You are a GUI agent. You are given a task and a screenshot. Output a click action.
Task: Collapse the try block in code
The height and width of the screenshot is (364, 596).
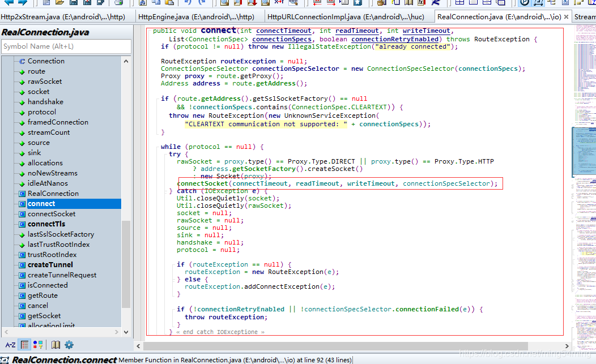click(x=165, y=155)
